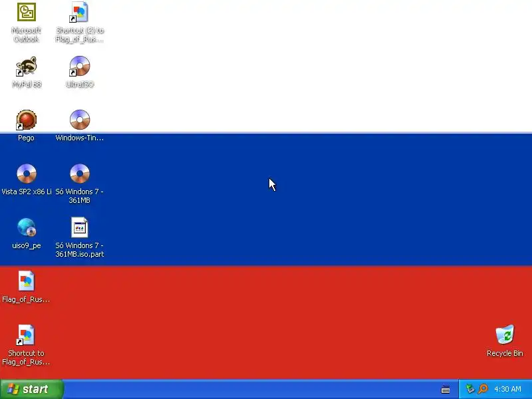
Task: Click the 'Vista SP2 x86 Li' label text
Action: [x=27, y=192]
